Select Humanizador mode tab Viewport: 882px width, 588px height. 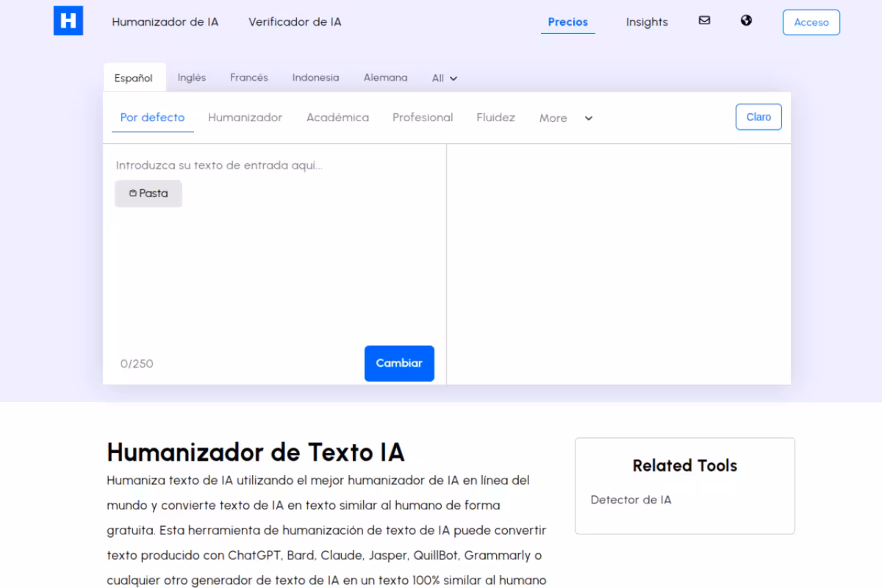[x=245, y=118]
